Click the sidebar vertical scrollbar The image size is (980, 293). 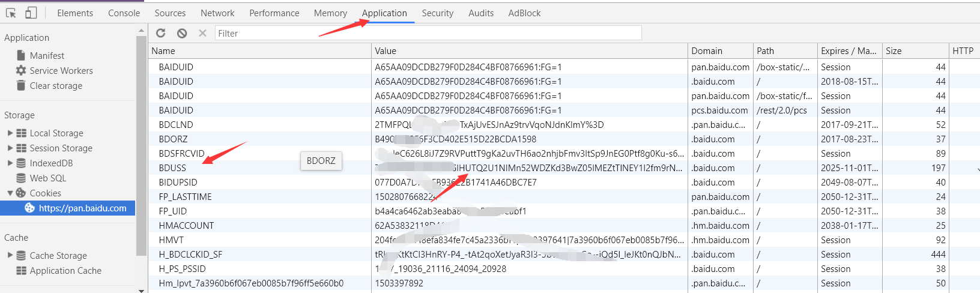pos(142,145)
